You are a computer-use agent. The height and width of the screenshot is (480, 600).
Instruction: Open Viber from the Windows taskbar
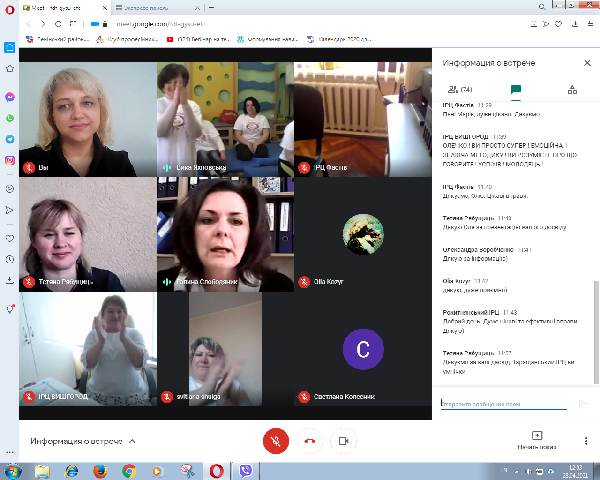246,471
